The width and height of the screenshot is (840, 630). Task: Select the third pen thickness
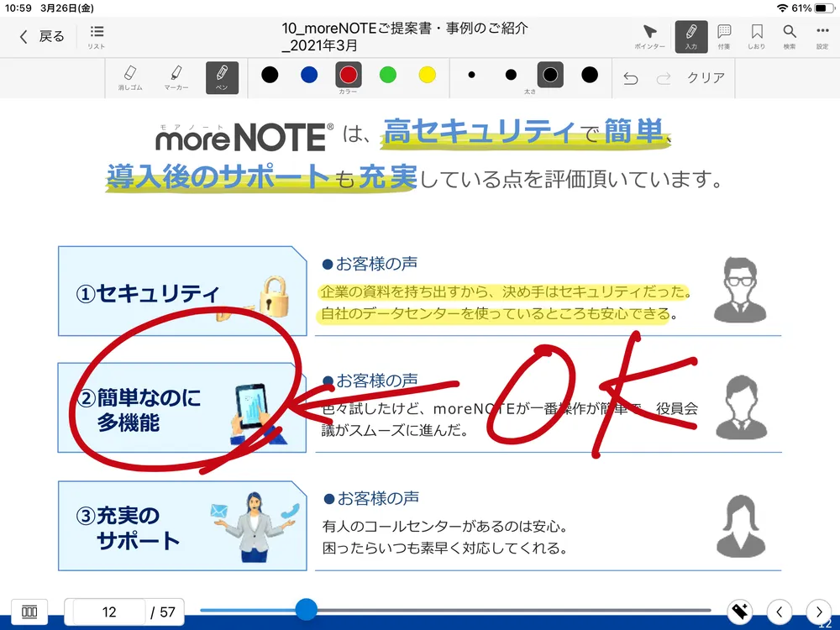(550, 75)
